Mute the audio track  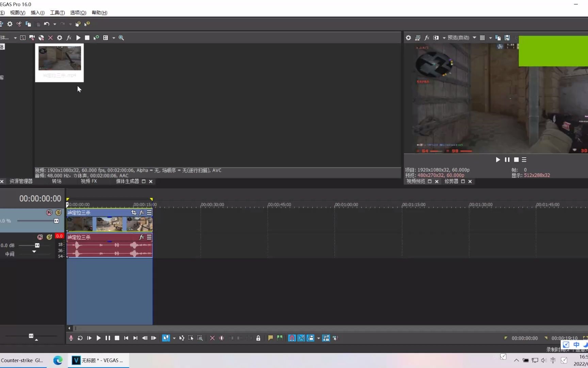[40, 237]
